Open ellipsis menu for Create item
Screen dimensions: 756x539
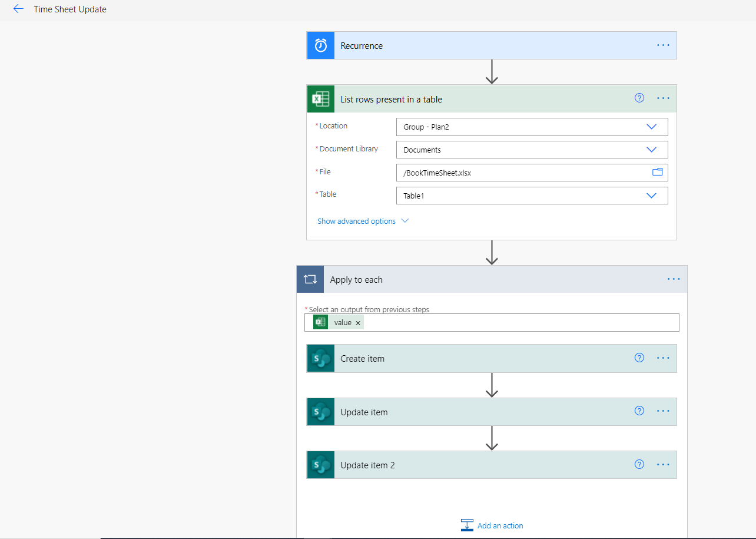point(664,358)
